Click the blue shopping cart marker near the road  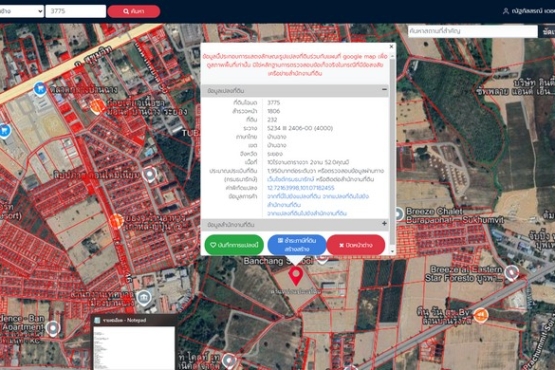(40, 88)
